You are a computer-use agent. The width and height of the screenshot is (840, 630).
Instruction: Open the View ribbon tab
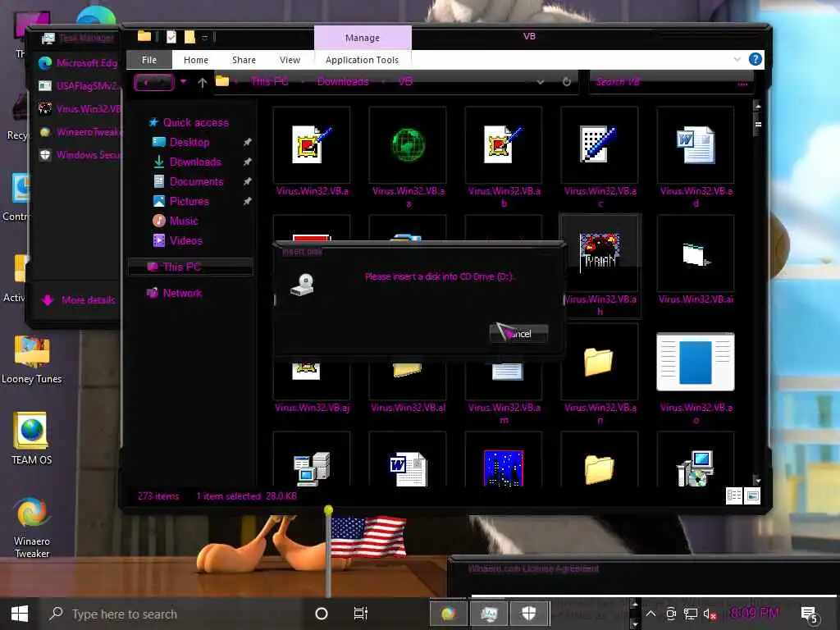[290, 60]
